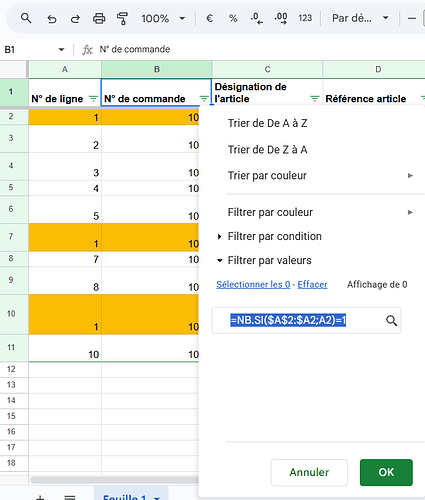Confirm the filter with OK

point(386,472)
